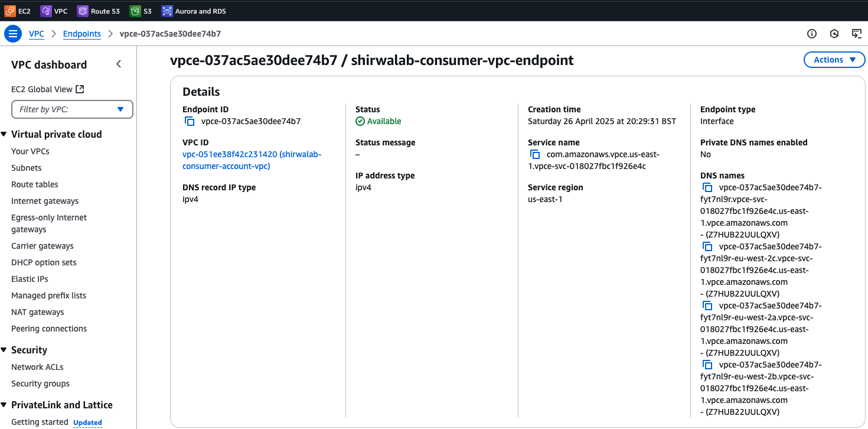Copy the Endpoint ID value
Image resolution: width=868 pixels, height=429 pixels.
pyautogui.click(x=190, y=121)
